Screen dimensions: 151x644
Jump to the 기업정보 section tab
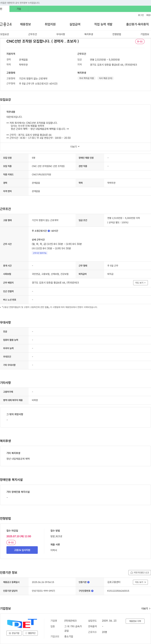point(145,34)
